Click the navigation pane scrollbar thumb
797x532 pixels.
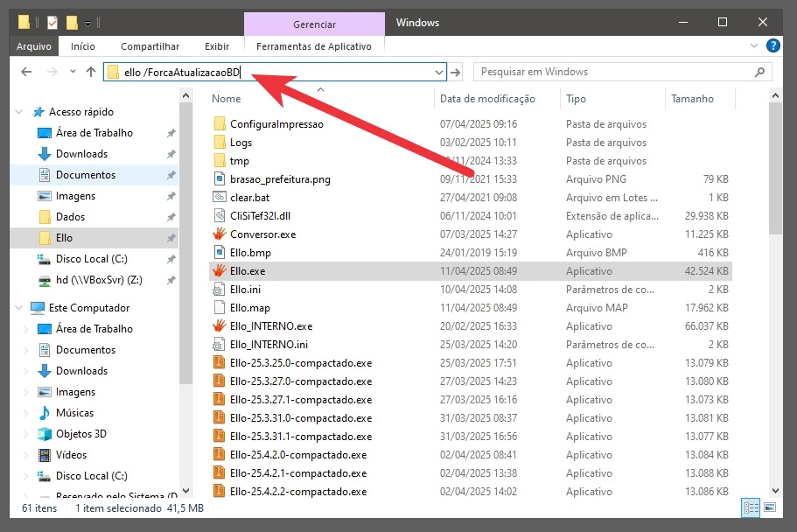pos(186,243)
